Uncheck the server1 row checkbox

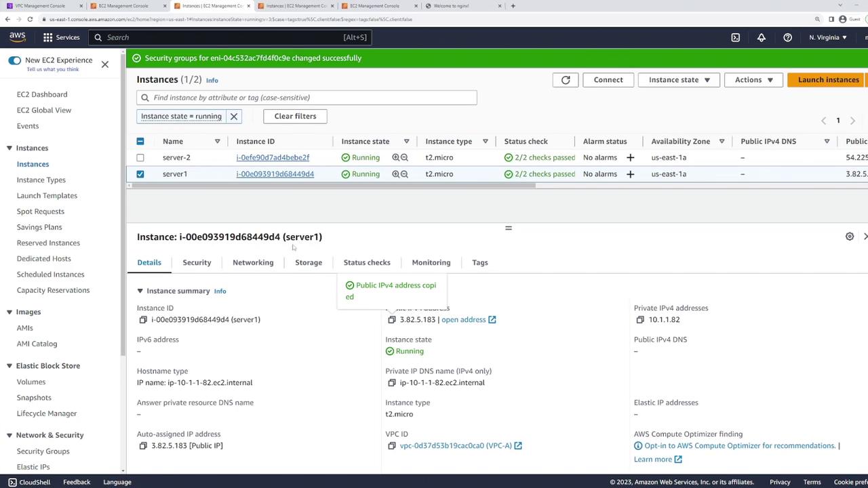tap(140, 174)
